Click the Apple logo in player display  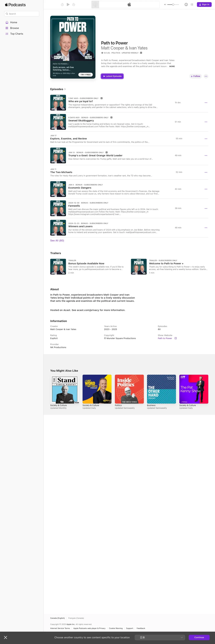point(129,5)
